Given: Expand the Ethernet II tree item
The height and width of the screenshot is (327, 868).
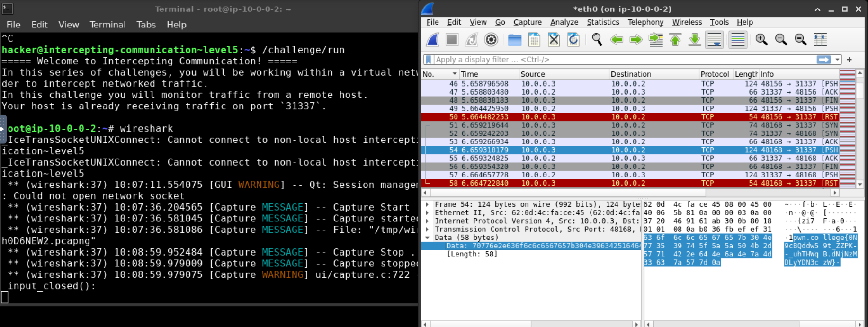Looking at the screenshot, I should (427, 213).
